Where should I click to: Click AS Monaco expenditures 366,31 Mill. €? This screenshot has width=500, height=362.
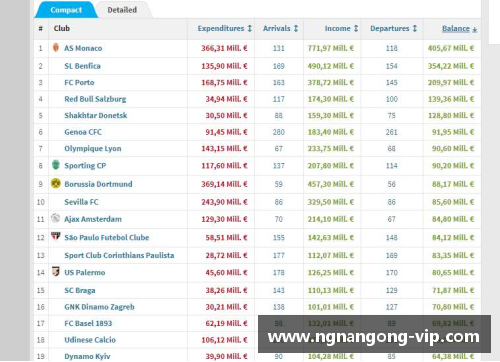(224, 48)
